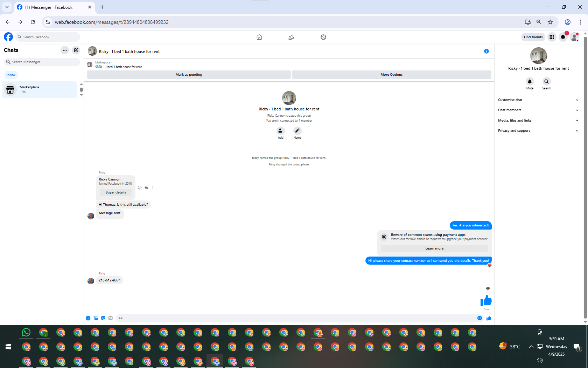Open Chrome zoom magnifier icon in address bar
Image resolution: width=588 pixels, height=368 pixels.
539,22
